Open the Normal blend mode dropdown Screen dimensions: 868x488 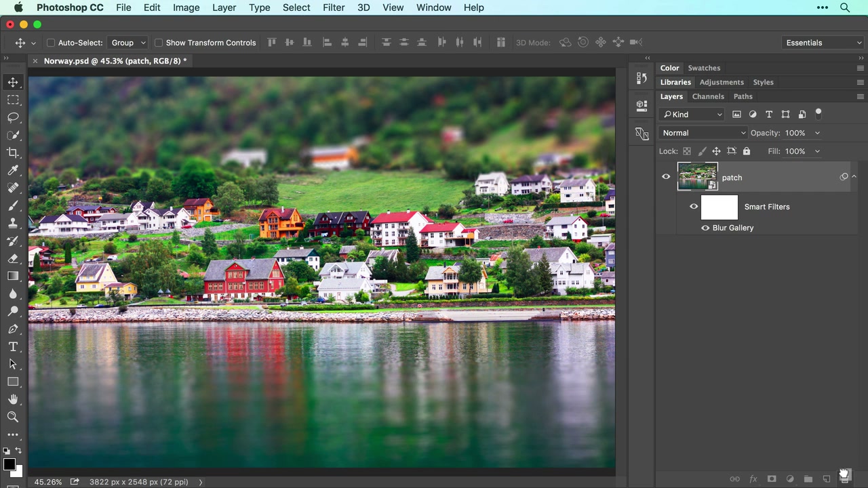click(x=703, y=133)
